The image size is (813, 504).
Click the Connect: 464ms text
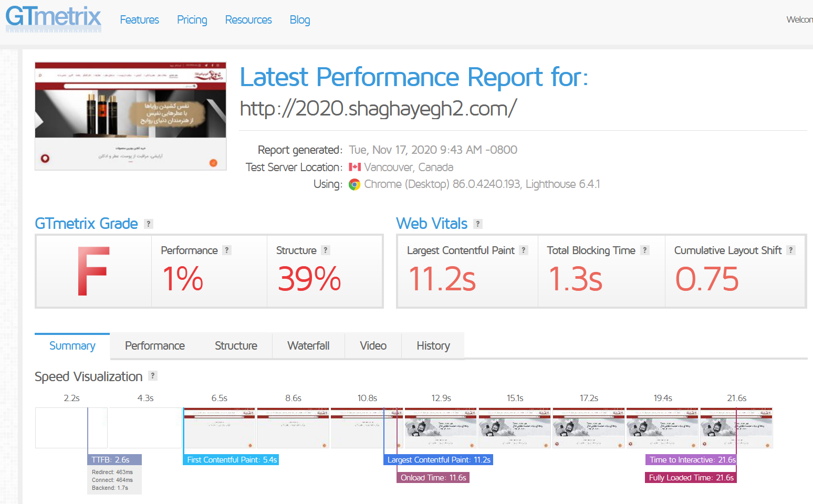tap(112, 480)
